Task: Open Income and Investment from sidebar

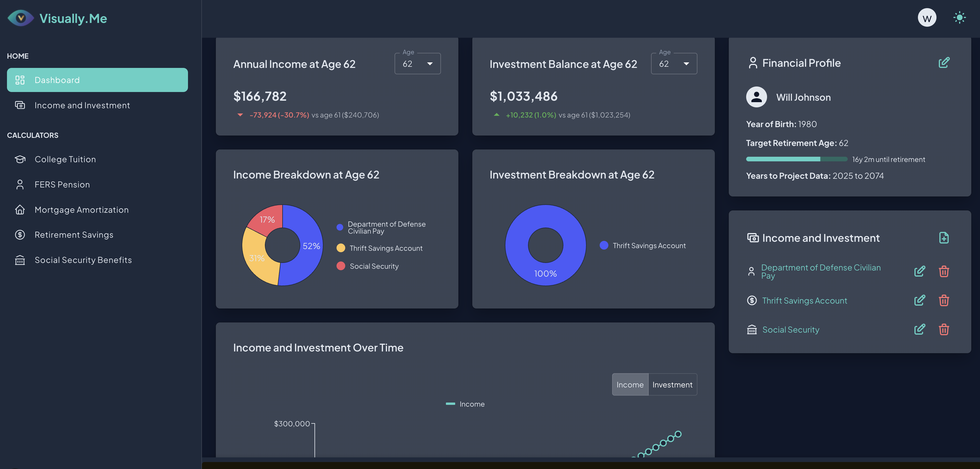Action: coord(82,105)
